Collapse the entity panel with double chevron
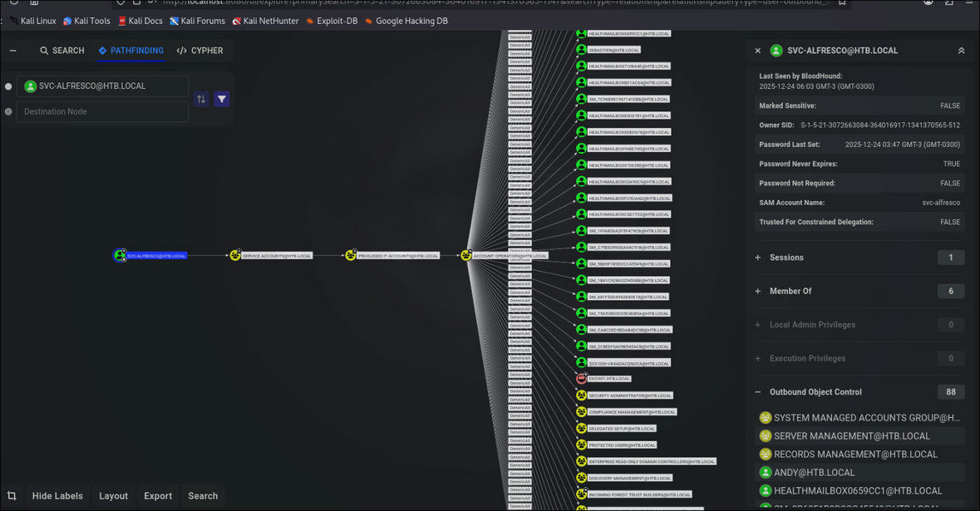 [961, 51]
